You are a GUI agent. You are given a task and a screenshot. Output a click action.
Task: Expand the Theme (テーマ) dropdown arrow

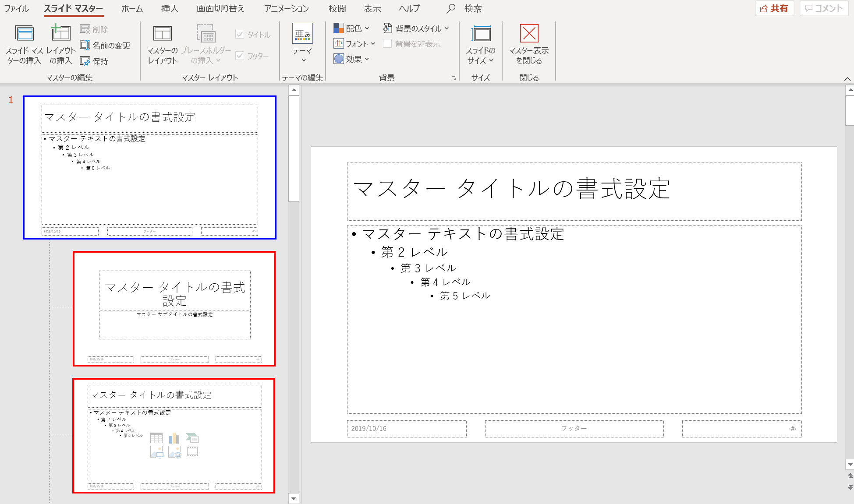coord(303,60)
